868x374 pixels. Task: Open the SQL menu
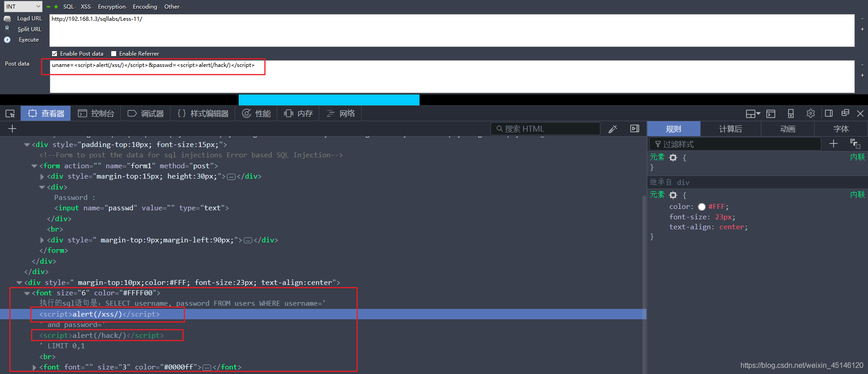[69, 7]
